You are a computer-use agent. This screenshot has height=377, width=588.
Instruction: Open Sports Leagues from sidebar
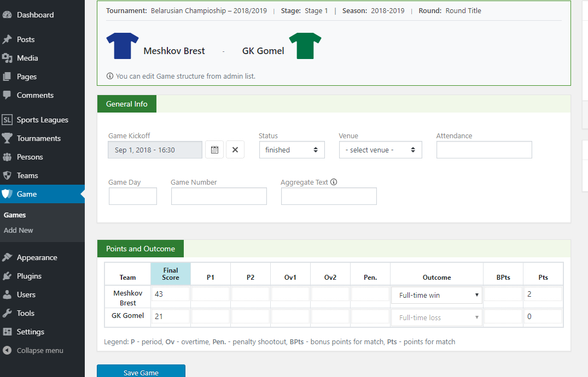point(42,120)
